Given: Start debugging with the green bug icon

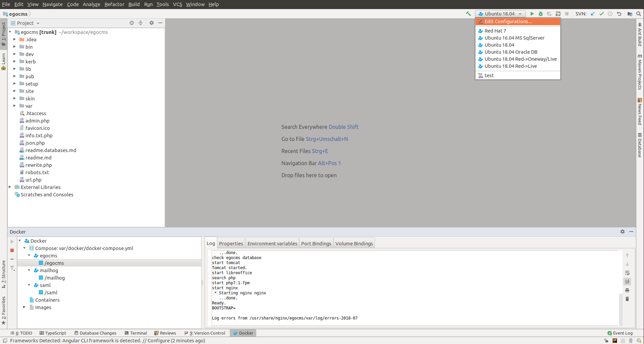Looking at the screenshot, I should (x=541, y=14).
